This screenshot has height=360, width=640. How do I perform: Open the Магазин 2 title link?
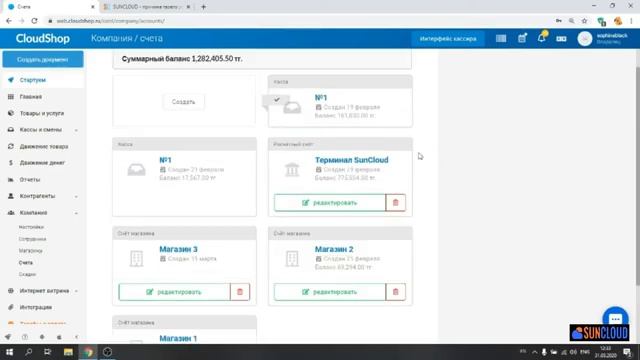(334, 249)
